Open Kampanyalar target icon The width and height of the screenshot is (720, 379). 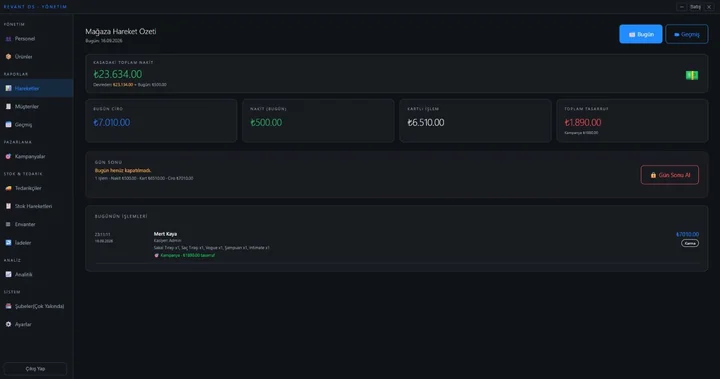click(8, 157)
